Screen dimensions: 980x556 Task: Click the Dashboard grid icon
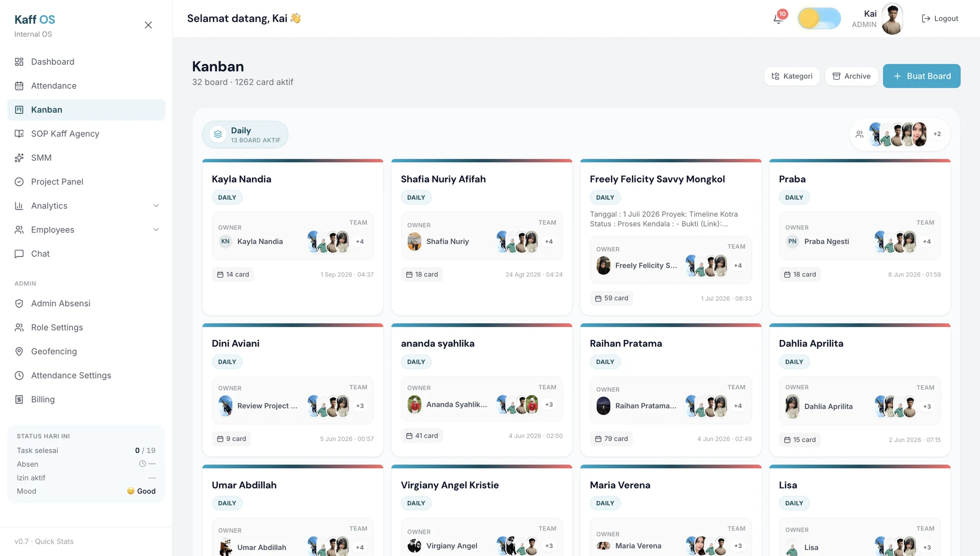coord(19,62)
